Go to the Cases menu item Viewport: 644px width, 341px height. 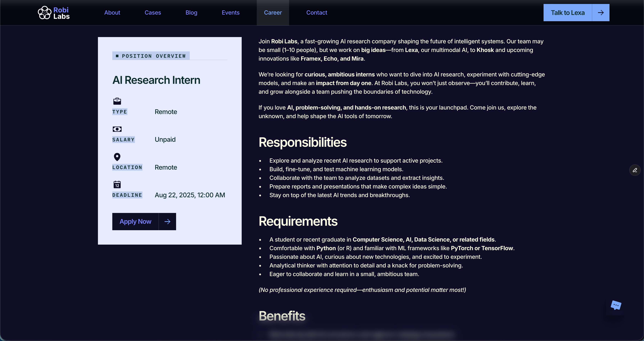point(153,13)
